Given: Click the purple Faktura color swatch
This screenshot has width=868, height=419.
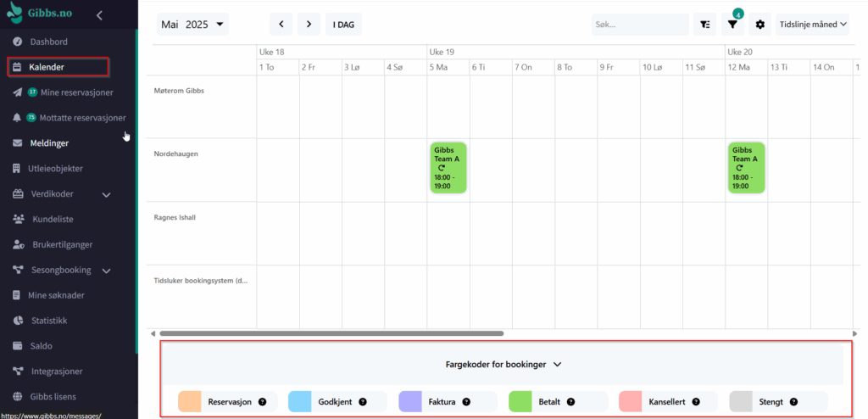Looking at the screenshot, I should [x=409, y=401].
